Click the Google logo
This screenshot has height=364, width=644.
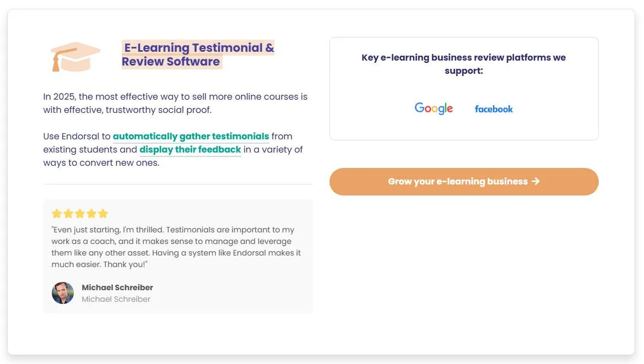tap(434, 108)
